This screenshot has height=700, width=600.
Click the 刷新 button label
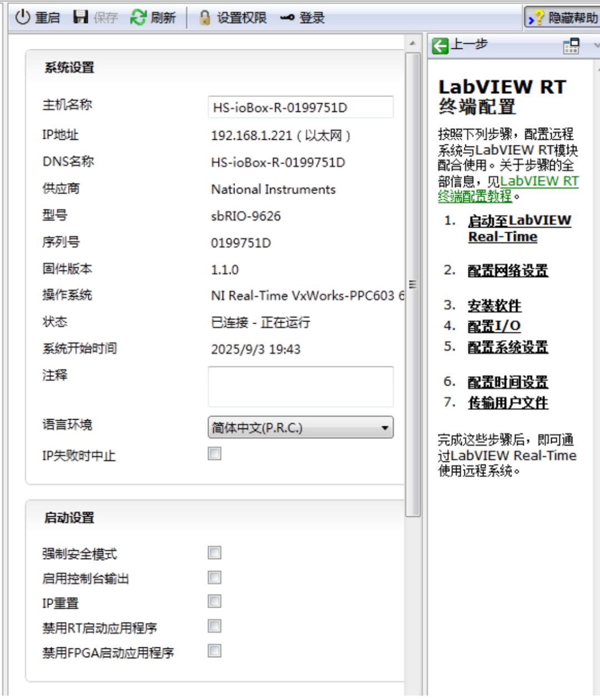coord(163,18)
